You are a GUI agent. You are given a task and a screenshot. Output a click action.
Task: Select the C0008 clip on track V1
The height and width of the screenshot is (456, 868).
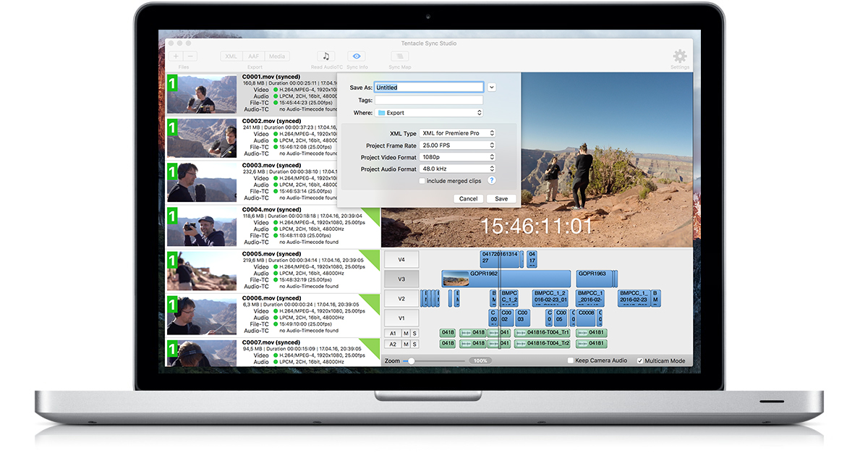click(586, 318)
